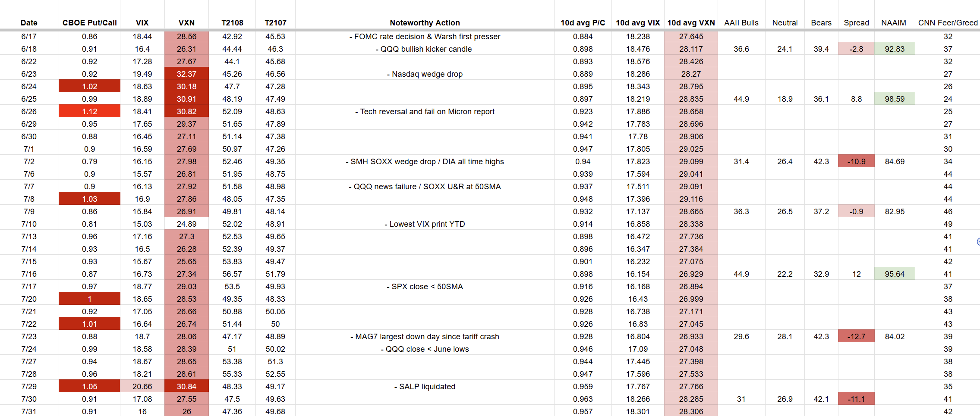This screenshot has width=980, height=416.
Task: Select the VXN header cell
Action: click(186, 23)
